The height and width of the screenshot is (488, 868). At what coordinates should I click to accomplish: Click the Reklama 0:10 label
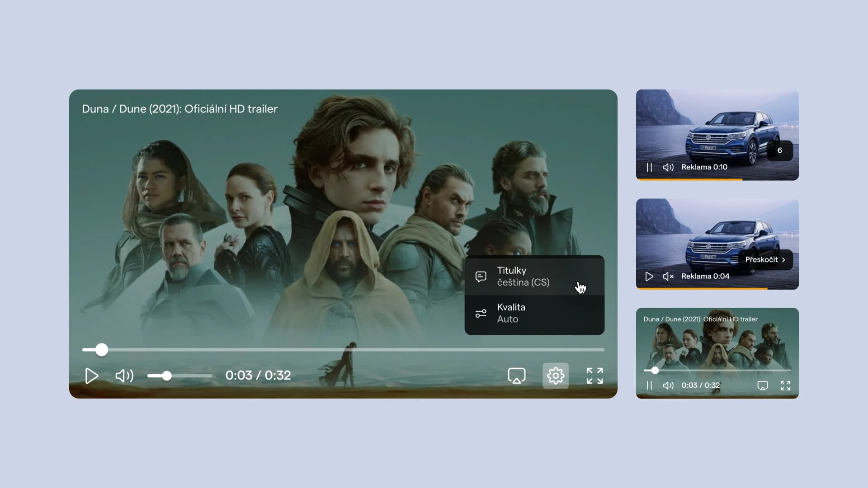(x=704, y=167)
